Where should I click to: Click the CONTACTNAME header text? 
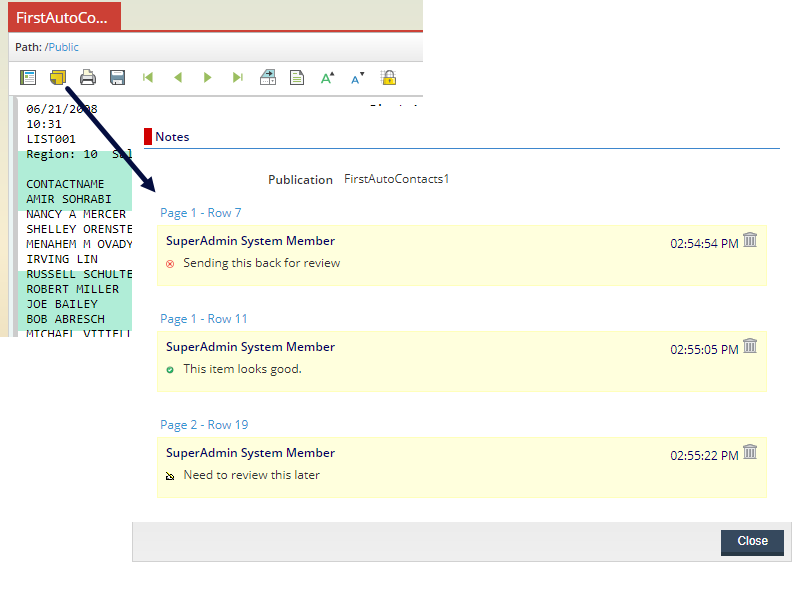(65, 184)
